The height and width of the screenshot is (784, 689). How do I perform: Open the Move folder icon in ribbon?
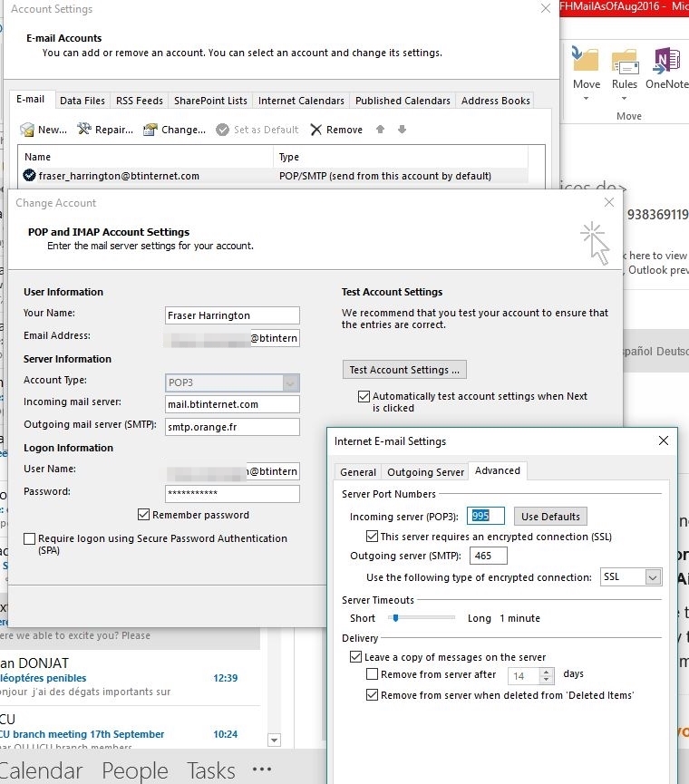(586, 62)
